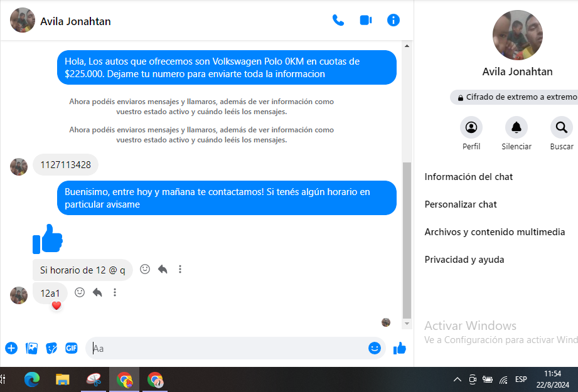
Task: Open more options for '12a1' message
Action: click(x=115, y=292)
